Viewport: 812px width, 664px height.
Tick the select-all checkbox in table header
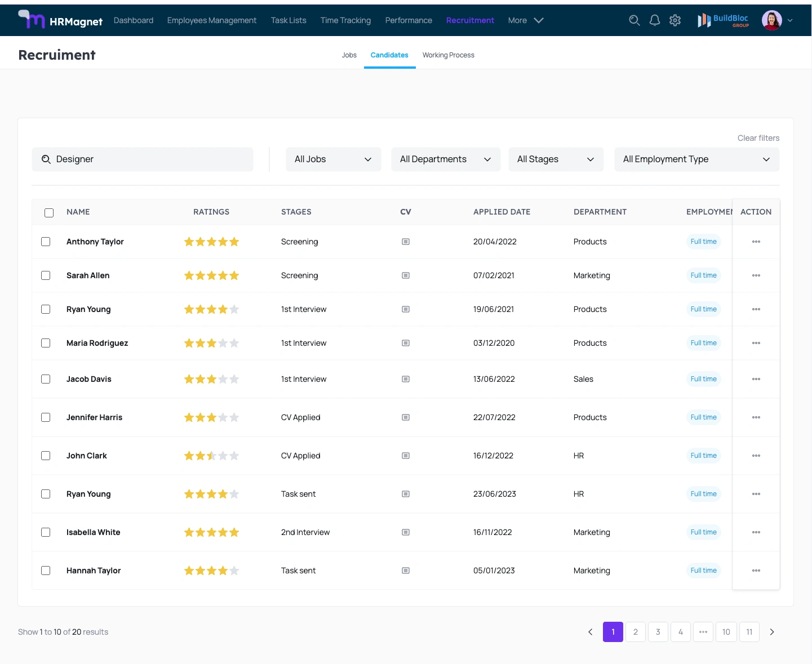coord(49,212)
